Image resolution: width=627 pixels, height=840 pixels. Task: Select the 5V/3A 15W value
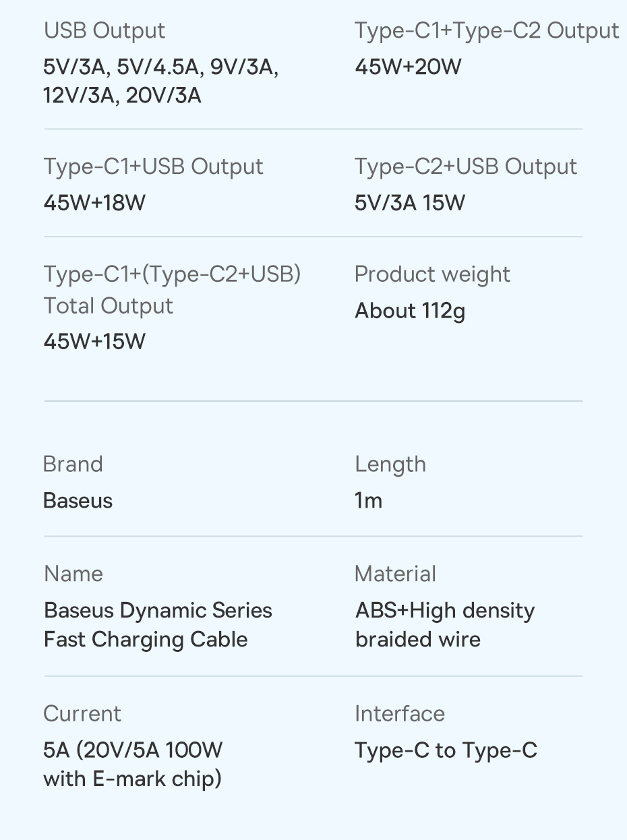click(410, 203)
